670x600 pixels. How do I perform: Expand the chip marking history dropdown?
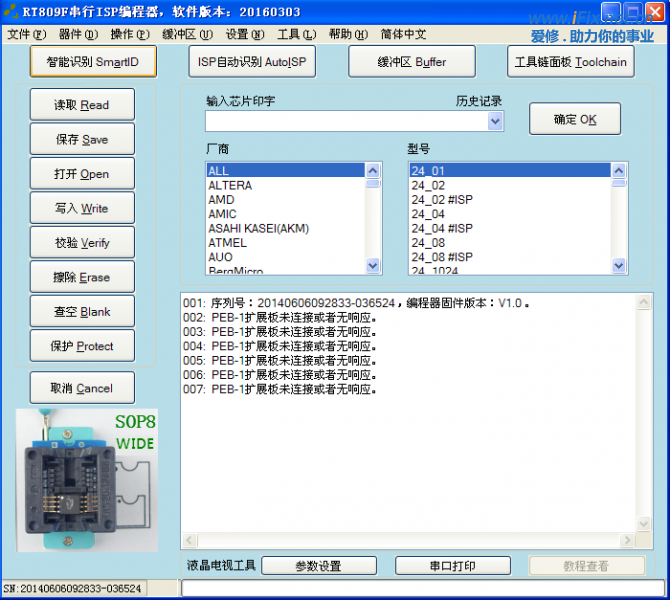(x=495, y=121)
